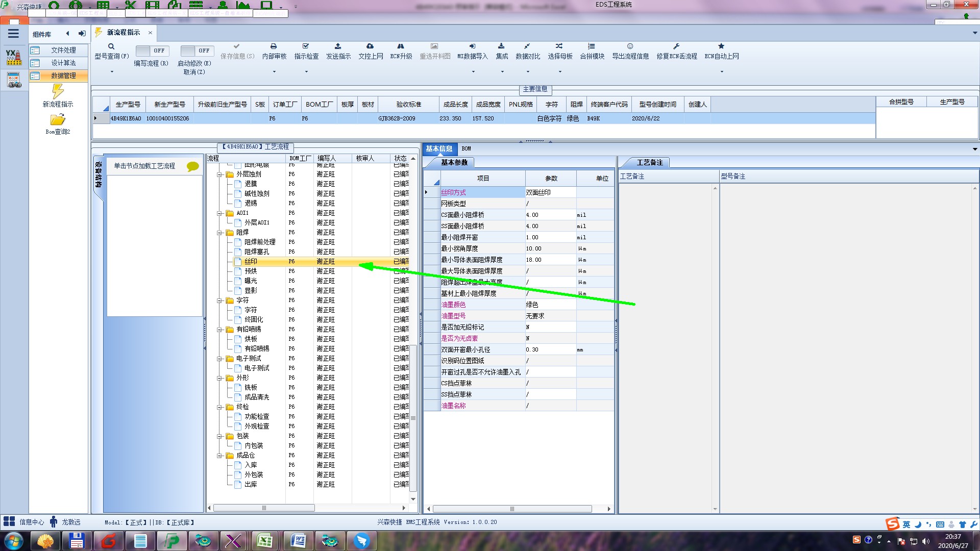Toggle the 启动修改 OFF switch
Screen dimensions: 980x551
197,51
